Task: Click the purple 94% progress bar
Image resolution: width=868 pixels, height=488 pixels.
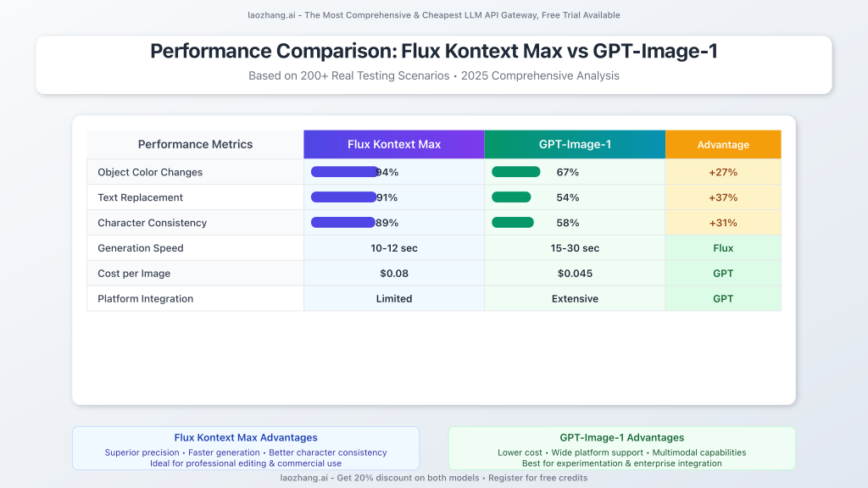Action: click(344, 171)
